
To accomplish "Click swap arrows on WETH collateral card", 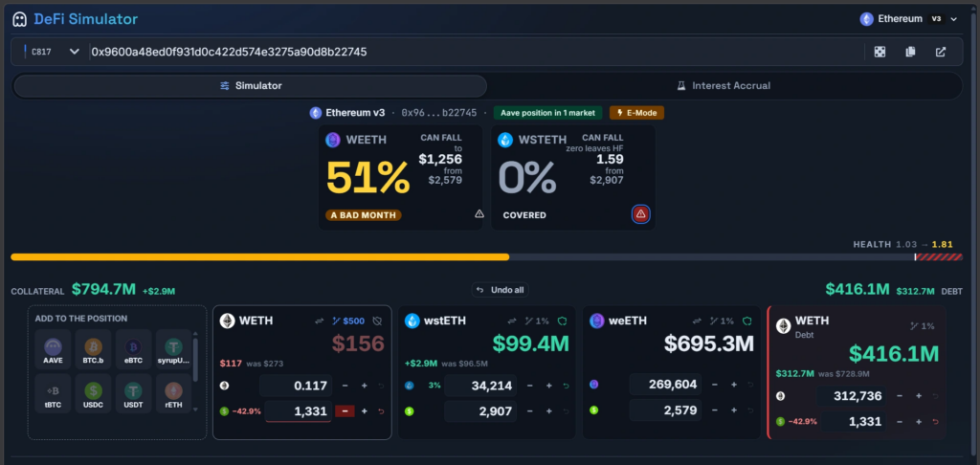I will [x=320, y=321].
